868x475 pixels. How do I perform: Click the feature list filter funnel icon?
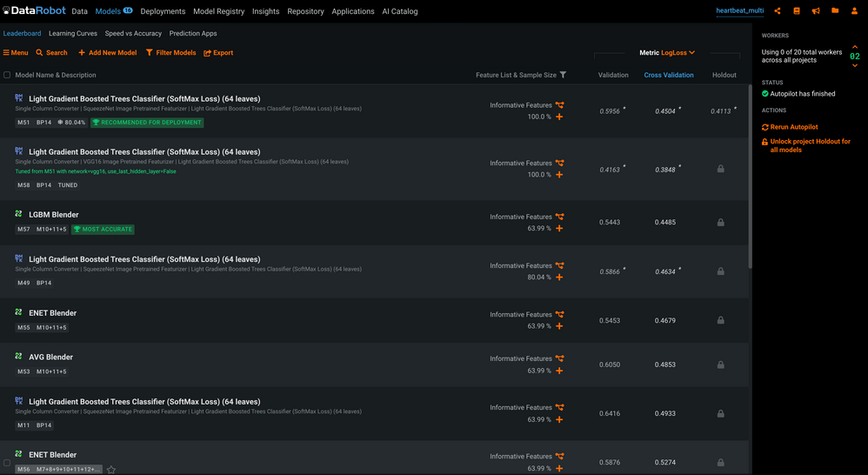pos(563,75)
